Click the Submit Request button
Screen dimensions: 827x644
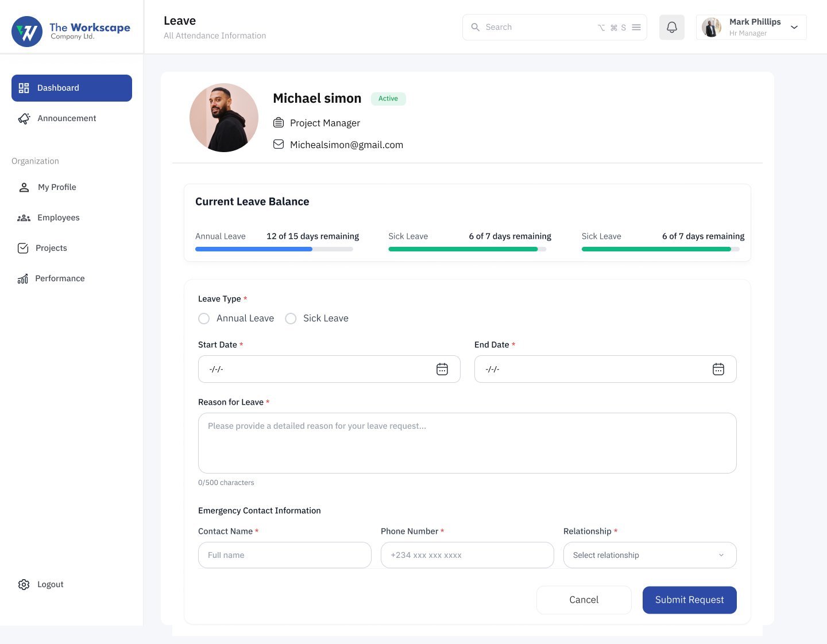690,600
